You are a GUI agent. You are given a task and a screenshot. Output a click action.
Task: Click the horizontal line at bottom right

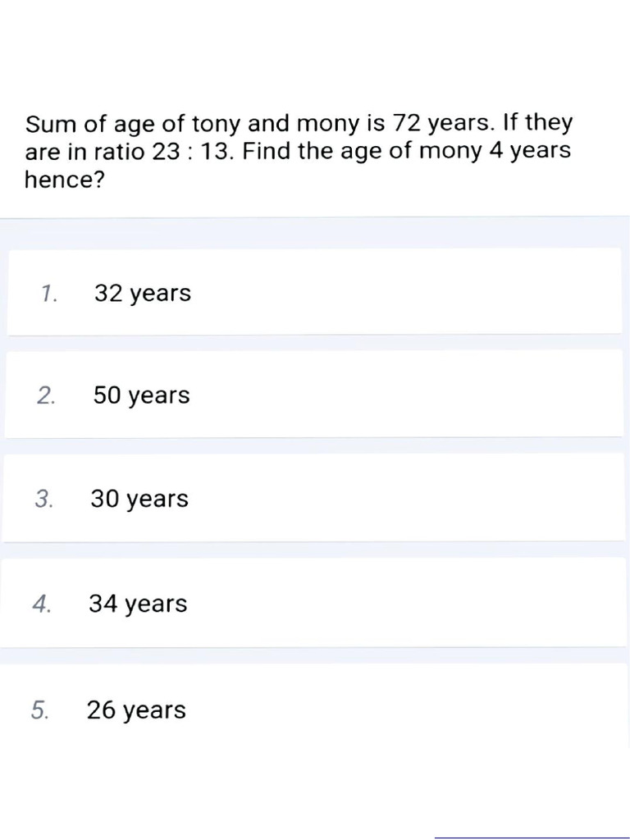[x=532, y=838]
